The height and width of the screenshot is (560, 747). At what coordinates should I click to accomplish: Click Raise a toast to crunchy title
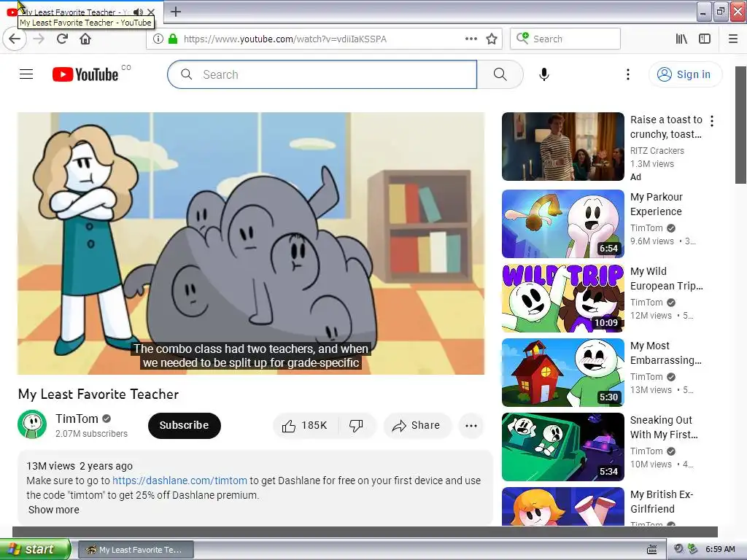[x=666, y=127]
